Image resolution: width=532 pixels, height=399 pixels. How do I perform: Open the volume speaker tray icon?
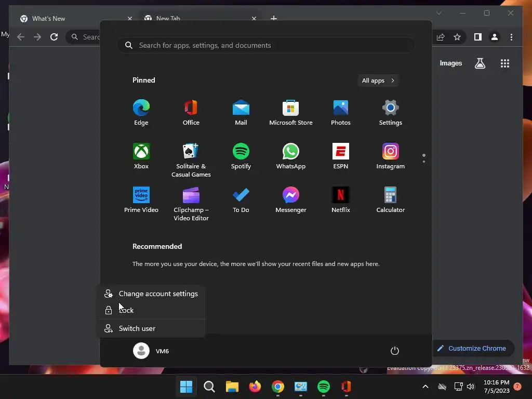(471, 387)
